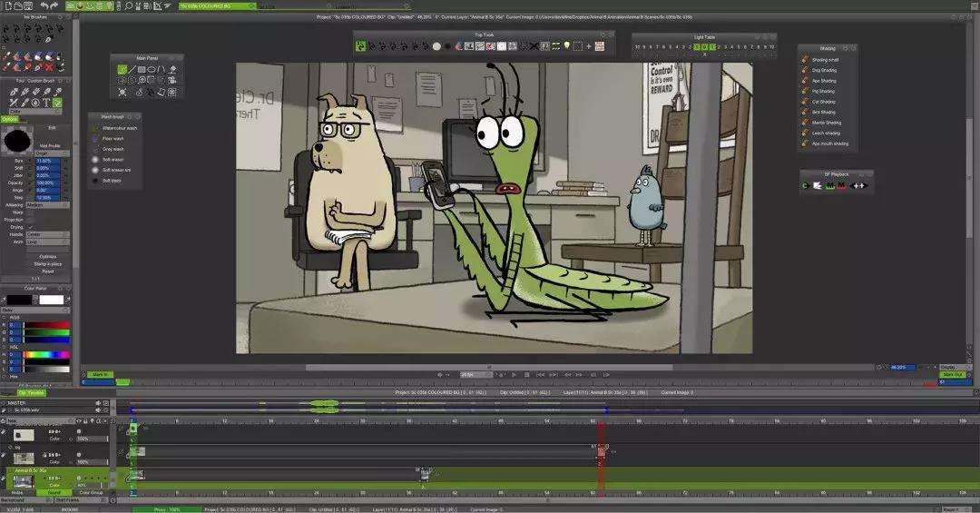980x513 pixels.
Task: Click the red M icon in SF Playback
Action: coord(841,185)
